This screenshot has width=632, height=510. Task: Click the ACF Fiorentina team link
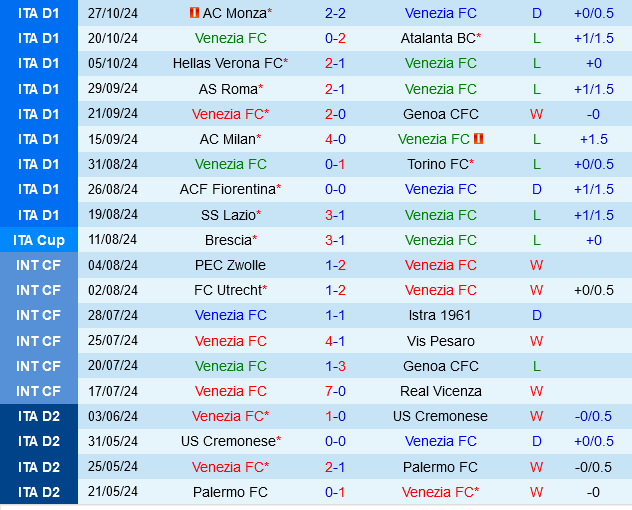[x=228, y=189]
